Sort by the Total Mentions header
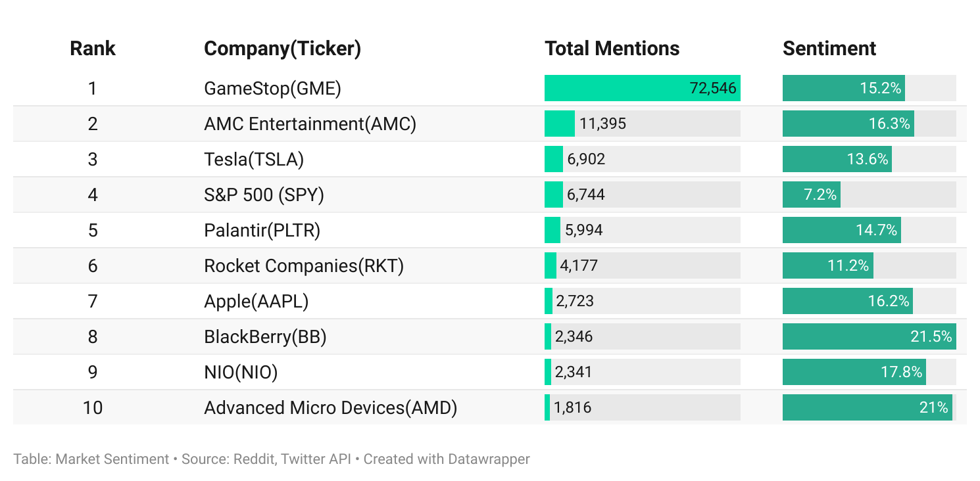This screenshot has width=980, height=481. point(612,49)
